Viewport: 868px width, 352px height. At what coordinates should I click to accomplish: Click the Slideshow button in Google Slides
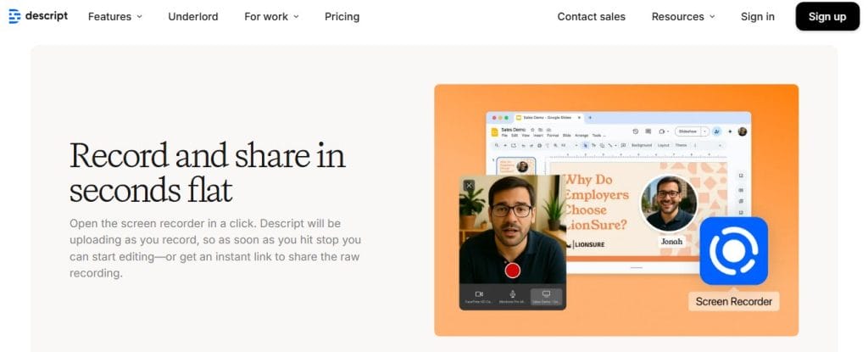point(687,131)
